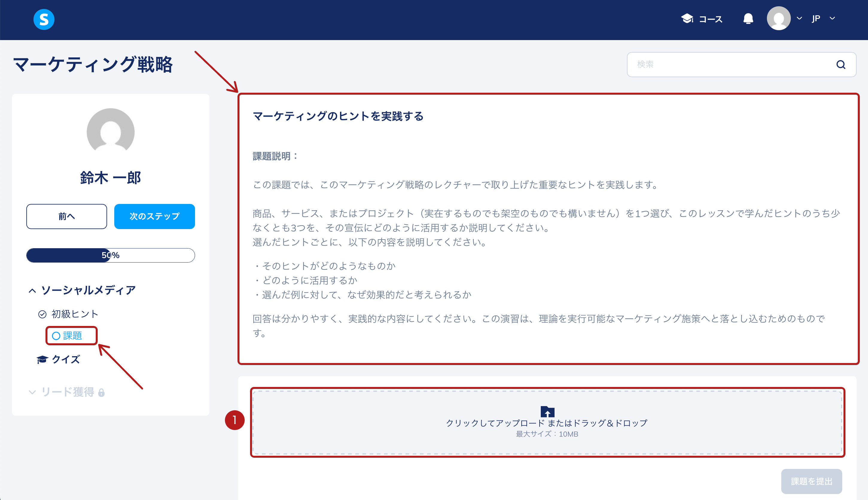Expand the user account dropdown chevron
This screenshot has height=500, width=868.
click(x=799, y=18)
